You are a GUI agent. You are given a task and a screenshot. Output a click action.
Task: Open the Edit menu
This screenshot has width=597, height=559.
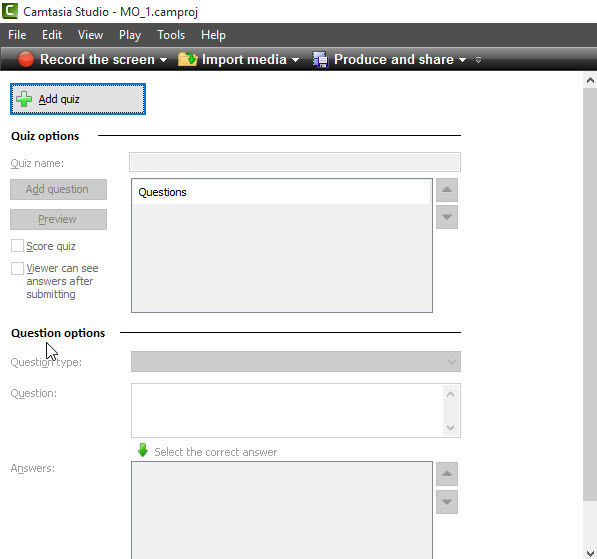(x=52, y=35)
